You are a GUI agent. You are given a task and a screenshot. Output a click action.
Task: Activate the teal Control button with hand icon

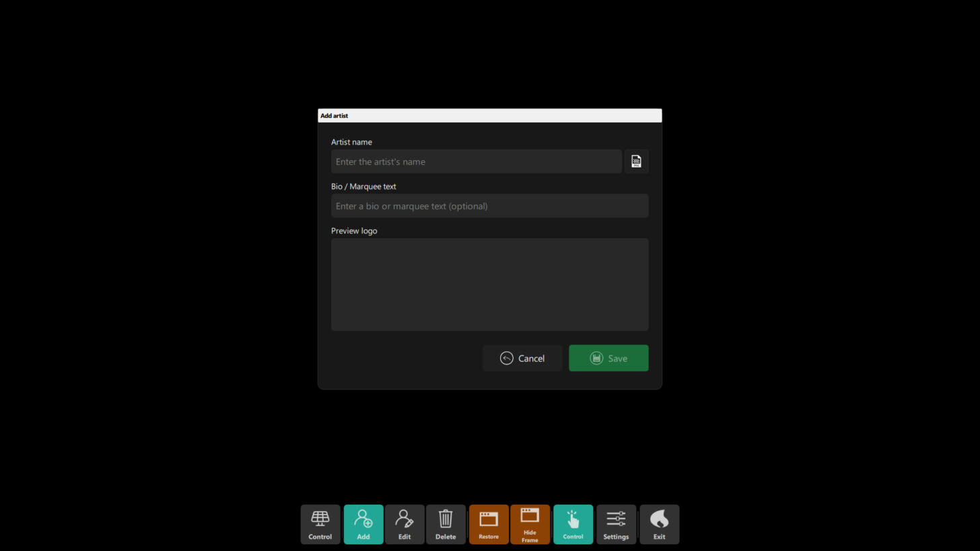[x=573, y=524]
